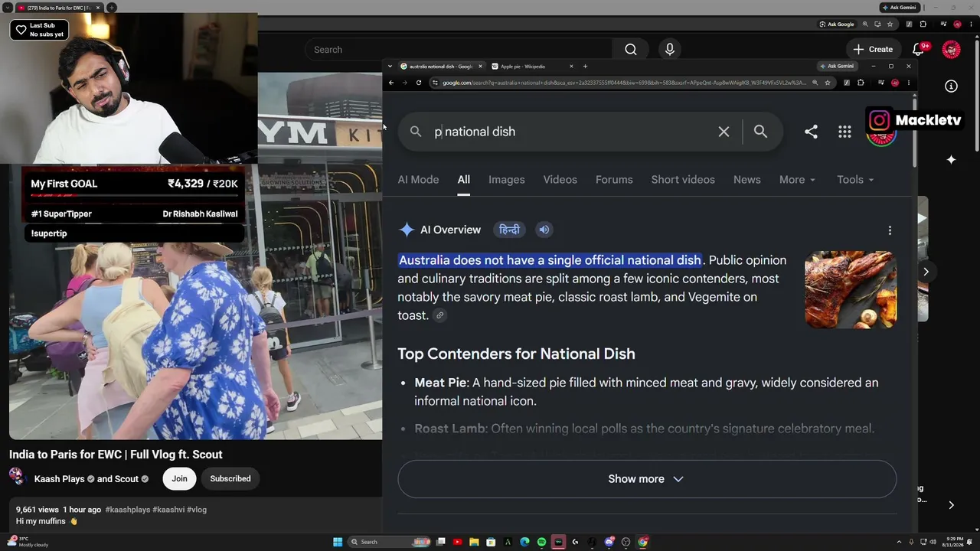Open the Chrome profile avatar in the Google window

pyautogui.click(x=895, y=83)
